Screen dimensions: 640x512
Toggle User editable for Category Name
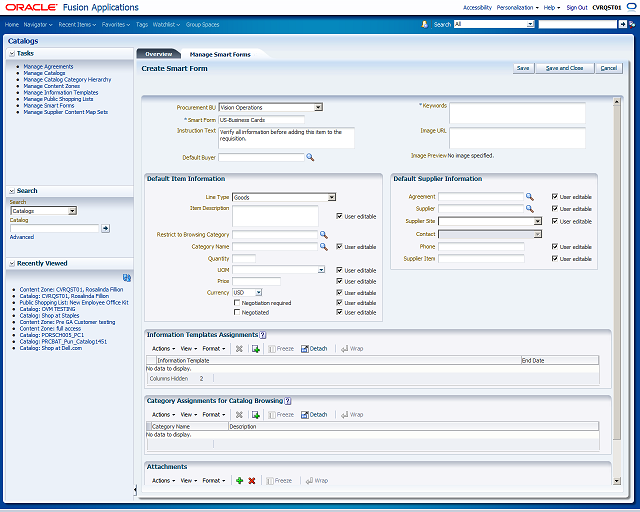(x=339, y=247)
